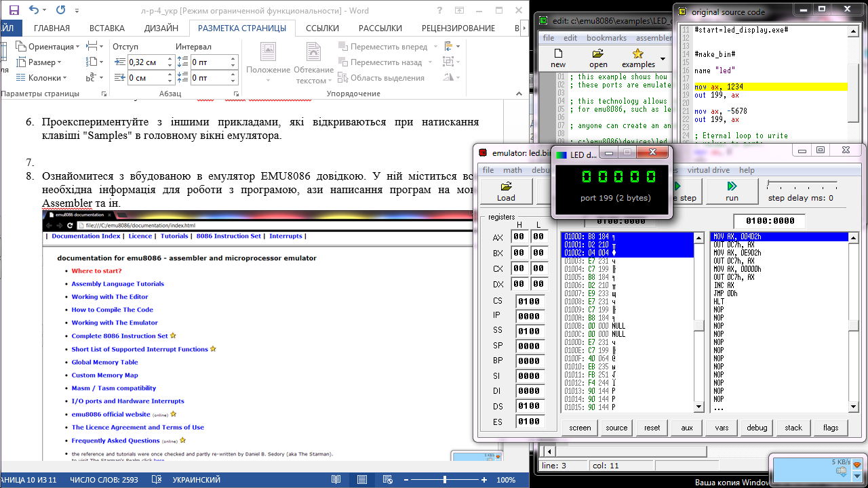Click Web Layout view icon in status bar
This screenshot has width=868, height=488.
(x=388, y=480)
